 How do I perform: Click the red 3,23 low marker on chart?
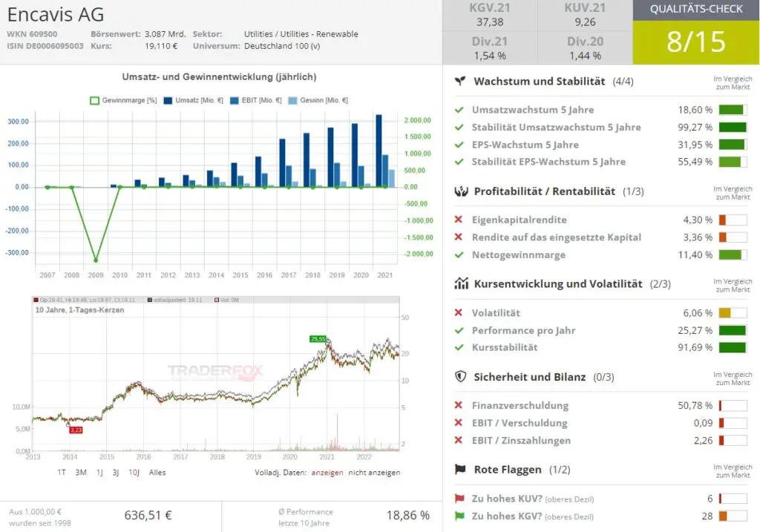(x=76, y=430)
